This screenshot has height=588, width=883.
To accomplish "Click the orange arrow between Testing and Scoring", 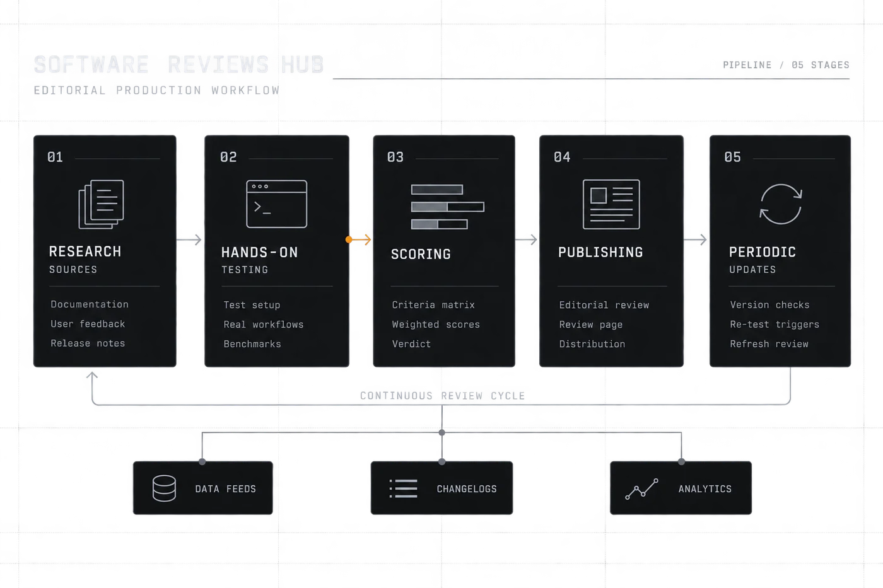I will coord(358,239).
